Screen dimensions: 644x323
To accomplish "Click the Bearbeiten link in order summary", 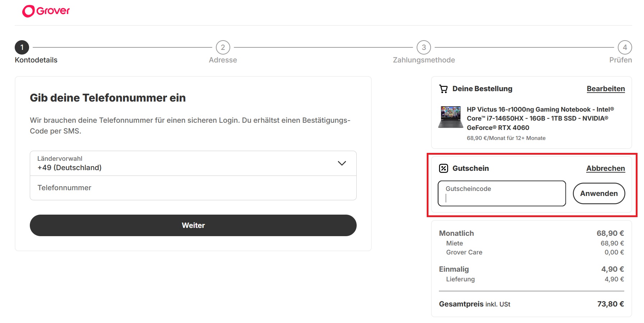I will [x=606, y=89].
